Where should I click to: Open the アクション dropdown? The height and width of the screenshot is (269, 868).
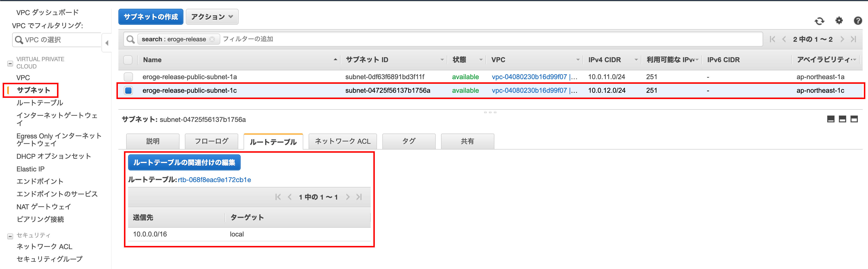(x=212, y=17)
